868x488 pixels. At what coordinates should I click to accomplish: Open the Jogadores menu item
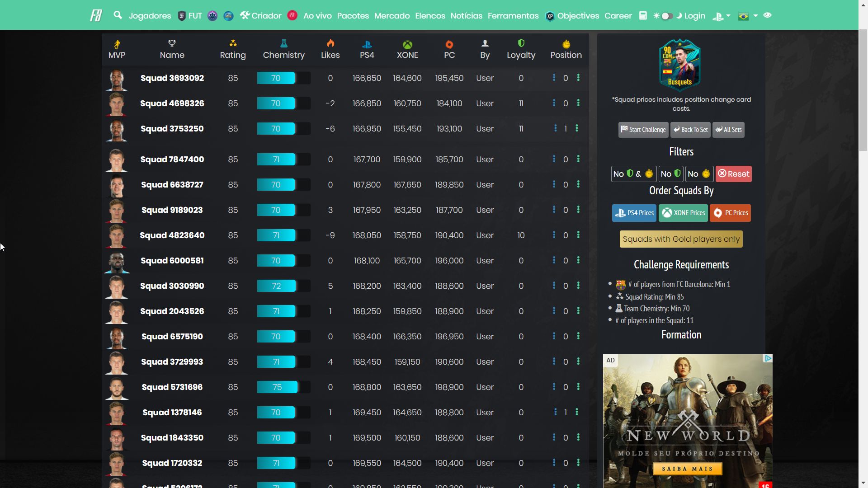tap(150, 16)
